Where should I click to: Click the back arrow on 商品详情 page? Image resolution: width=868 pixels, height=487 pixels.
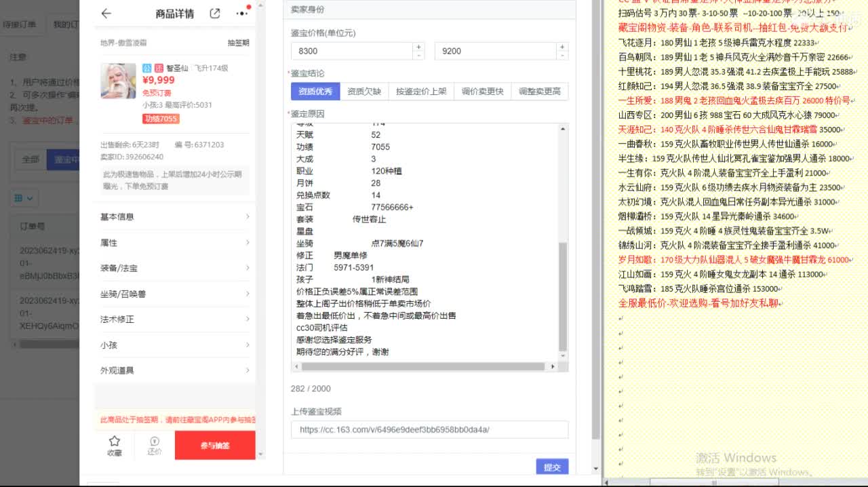tap(106, 13)
